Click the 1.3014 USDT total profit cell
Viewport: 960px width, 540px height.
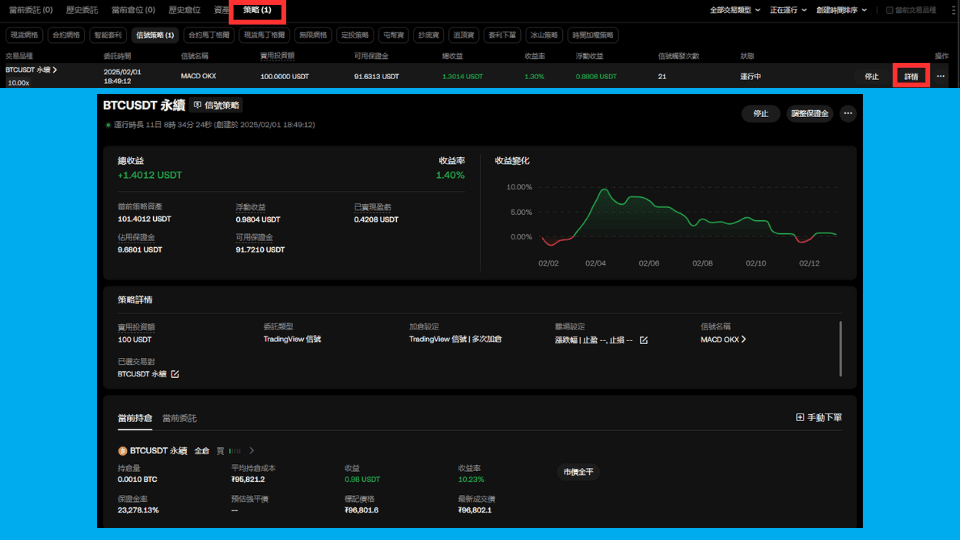(462, 77)
